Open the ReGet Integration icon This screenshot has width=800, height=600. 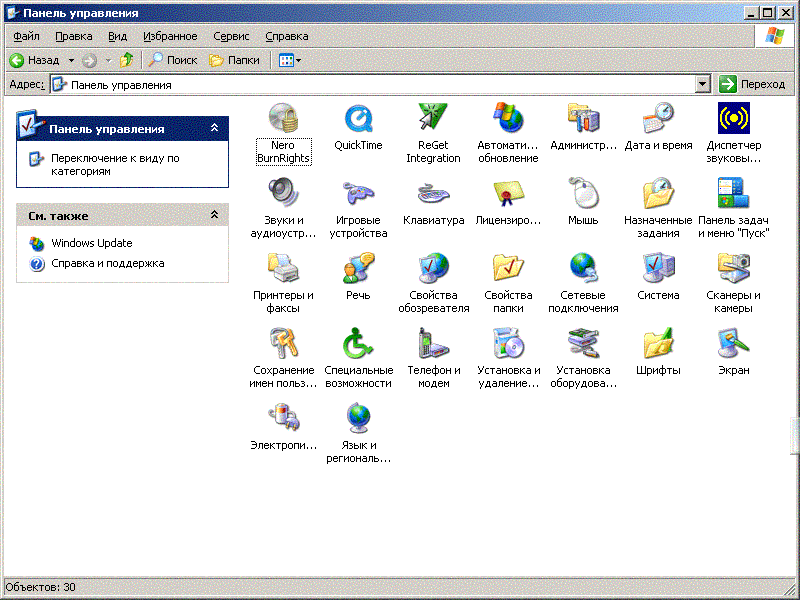point(433,120)
